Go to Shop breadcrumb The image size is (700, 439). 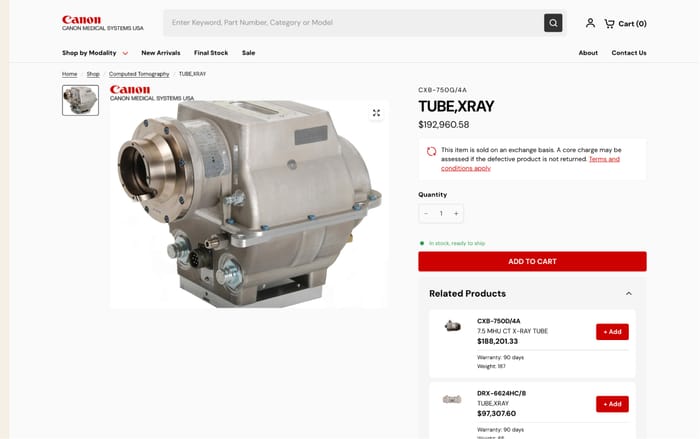coord(93,74)
